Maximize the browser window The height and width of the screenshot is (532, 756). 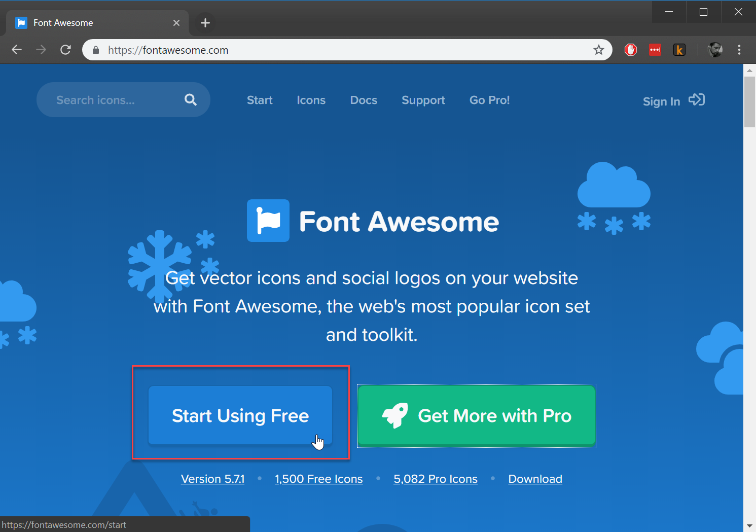[x=703, y=12]
